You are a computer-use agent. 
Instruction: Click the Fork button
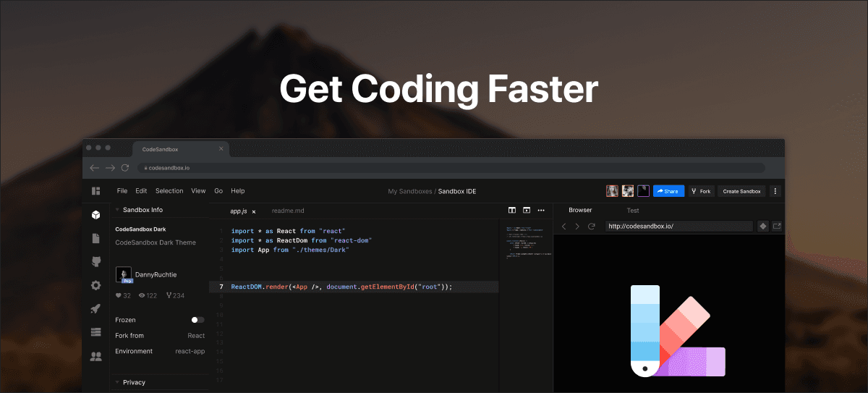click(x=701, y=191)
